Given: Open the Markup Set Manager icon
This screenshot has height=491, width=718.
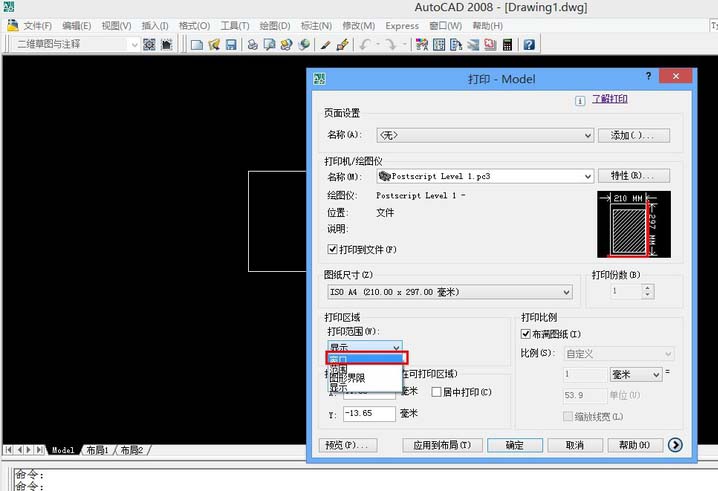Looking at the screenshot, I should click(490, 44).
